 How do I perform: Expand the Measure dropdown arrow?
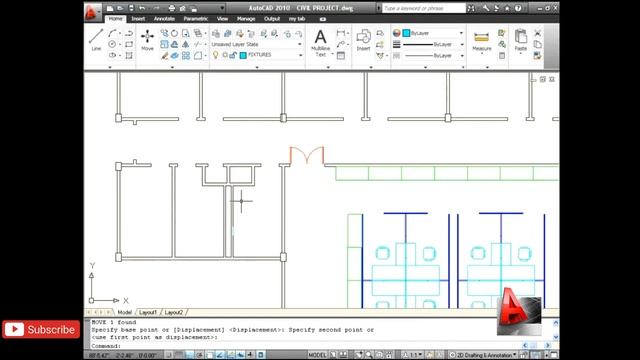click(x=482, y=53)
